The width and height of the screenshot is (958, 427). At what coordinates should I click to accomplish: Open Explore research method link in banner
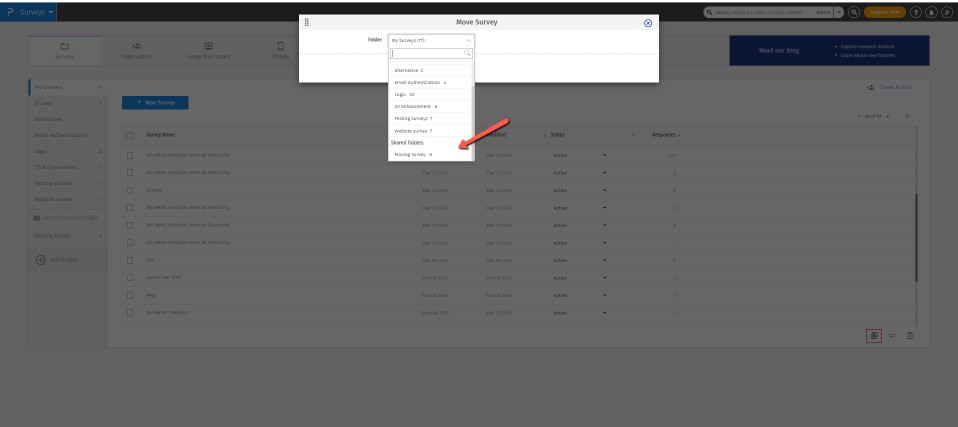pyautogui.click(x=868, y=46)
